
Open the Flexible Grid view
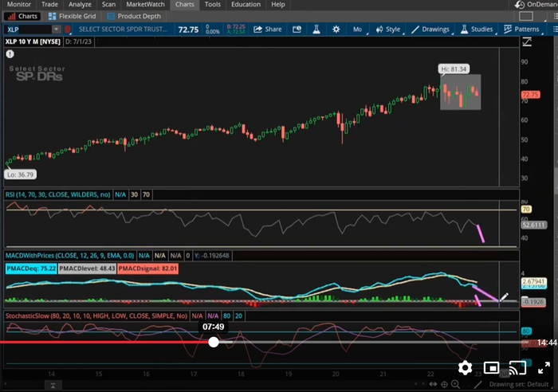tap(73, 17)
